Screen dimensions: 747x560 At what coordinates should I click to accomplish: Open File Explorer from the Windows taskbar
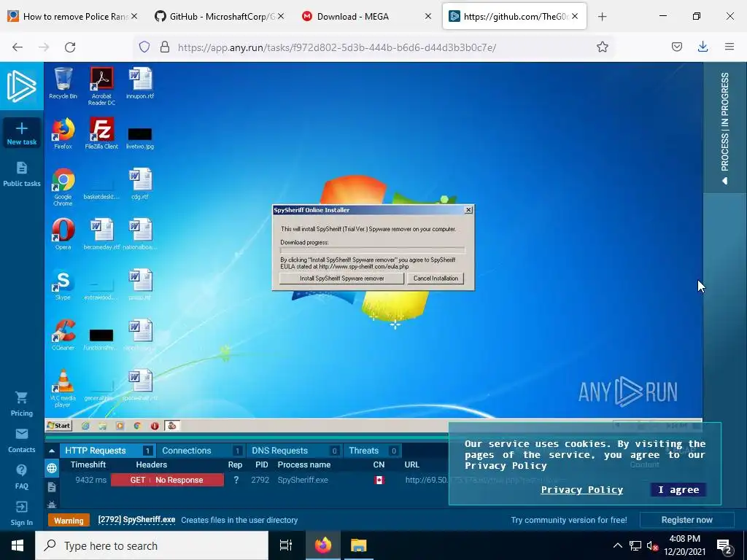(358, 545)
